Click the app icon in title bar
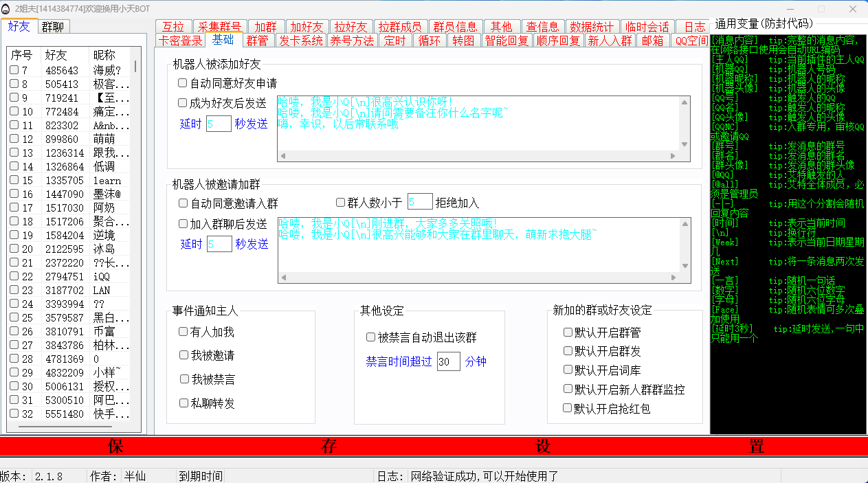The width and height of the screenshot is (868, 483). click(x=6, y=8)
